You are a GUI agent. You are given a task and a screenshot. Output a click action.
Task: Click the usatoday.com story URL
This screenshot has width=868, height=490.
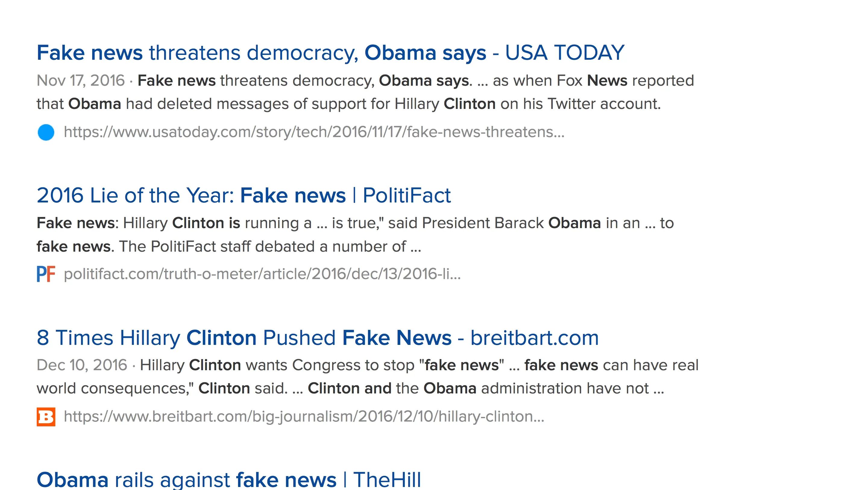click(x=314, y=132)
